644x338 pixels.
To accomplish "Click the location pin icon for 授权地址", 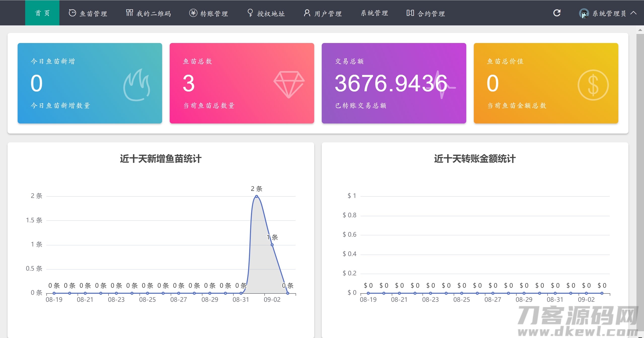I will (x=250, y=13).
